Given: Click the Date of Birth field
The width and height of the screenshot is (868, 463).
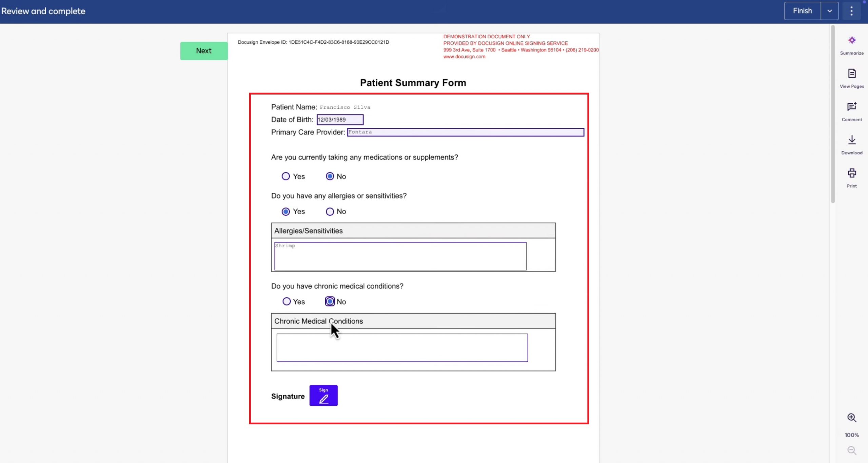Looking at the screenshot, I should pyautogui.click(x=340, y=120).
